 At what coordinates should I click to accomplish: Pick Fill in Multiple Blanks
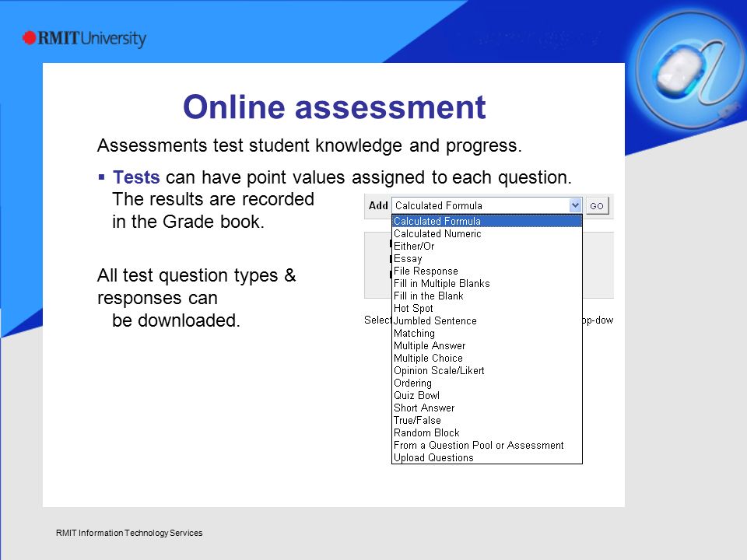[487, 283]
